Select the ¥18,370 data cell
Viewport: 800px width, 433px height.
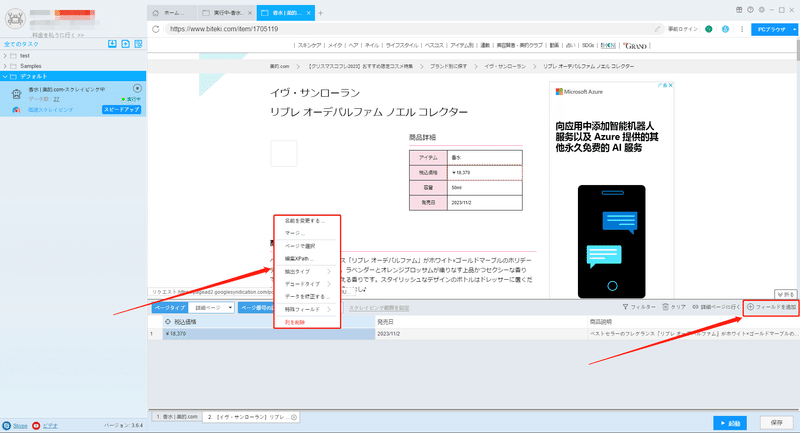pyautogui.click(x=268, y=334)
